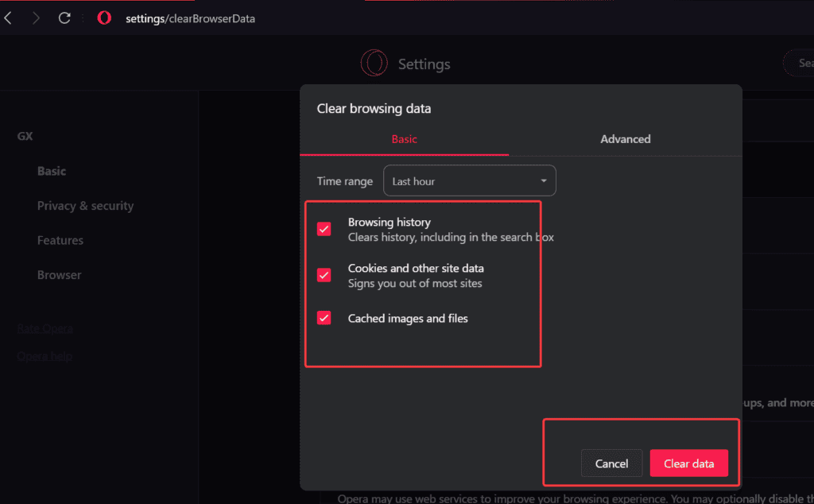Click the Settings page heading text

click(424, 64)
